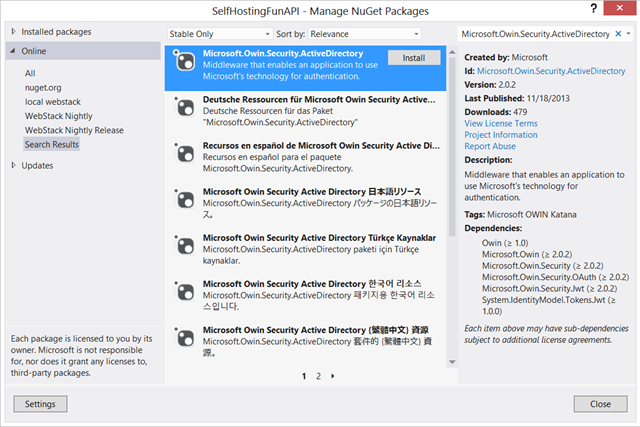Collapse the Online section
The width and height of the screenshot is (640, 427).
(13, 51)
